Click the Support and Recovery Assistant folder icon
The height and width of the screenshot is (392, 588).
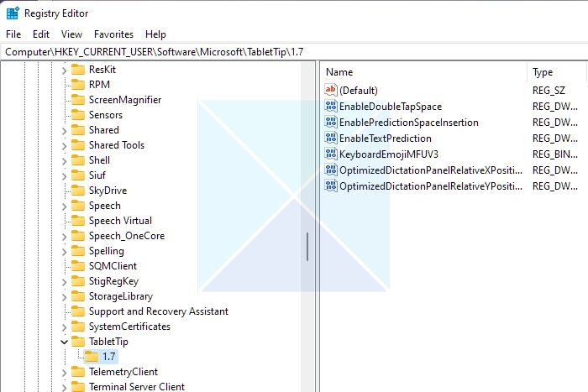pyautogui.click(x=78, y=311)
